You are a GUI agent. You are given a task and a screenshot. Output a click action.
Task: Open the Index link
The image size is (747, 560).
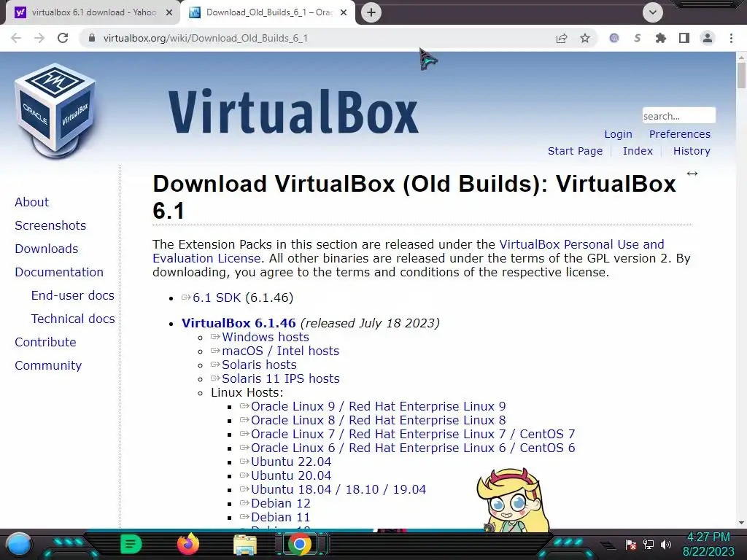(638, 151)
